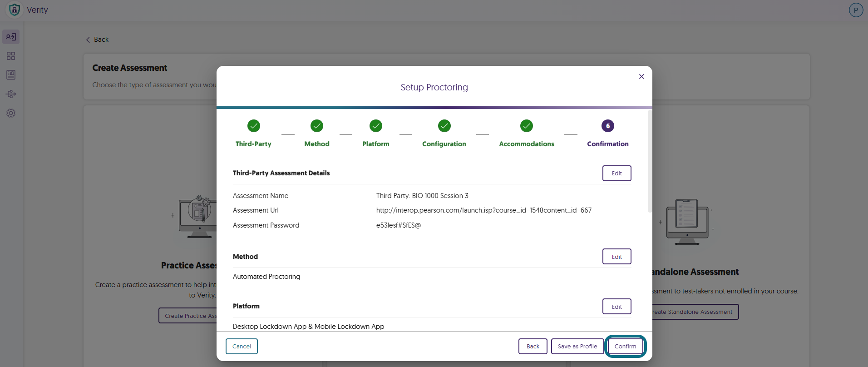This screenshot has width=868, height=367.
Task: Open the settings gear sidebar icon
Action: click(x=11, y=113)
